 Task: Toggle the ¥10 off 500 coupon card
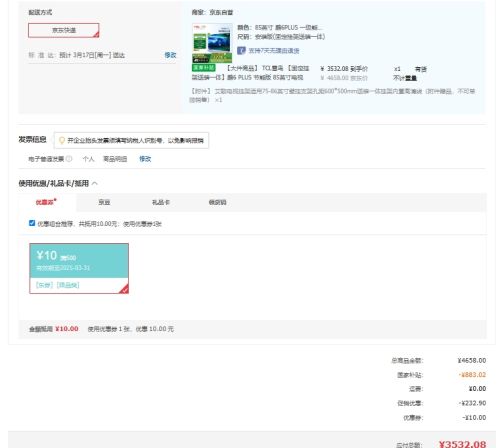click(x=79, y=268)
